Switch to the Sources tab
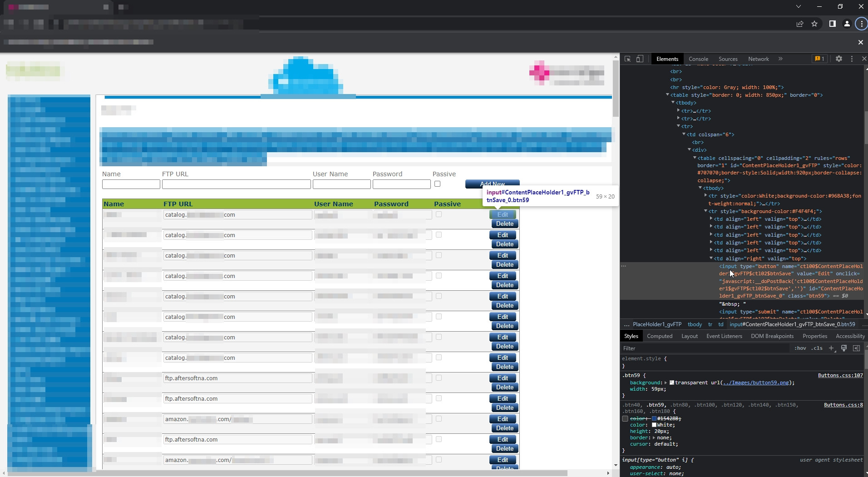The image size is (868, 477). 728,59
